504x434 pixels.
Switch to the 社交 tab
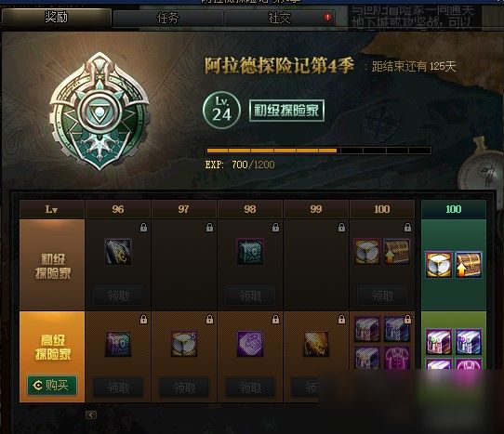click(x=279, y=18)
